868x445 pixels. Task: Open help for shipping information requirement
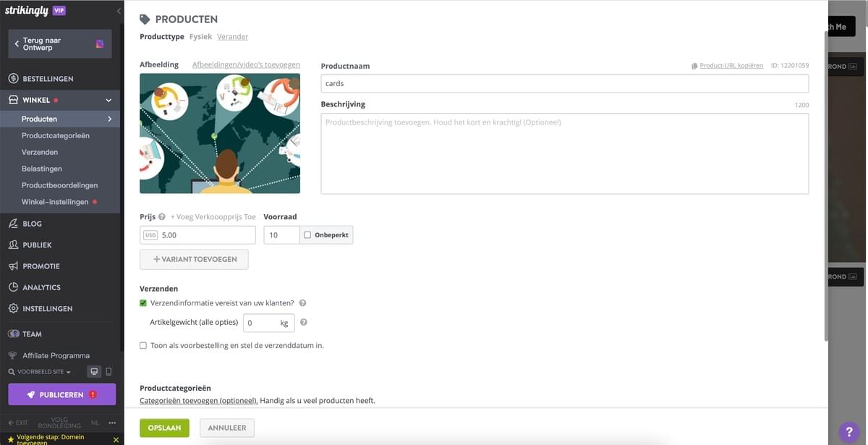point(302,303)
